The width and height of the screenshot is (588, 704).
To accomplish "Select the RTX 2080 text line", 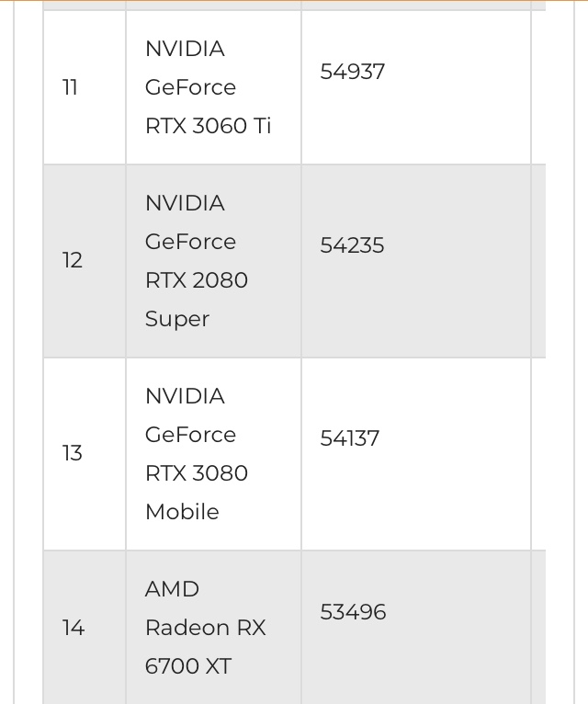I will pyautogui.click(x=197, y=280).
